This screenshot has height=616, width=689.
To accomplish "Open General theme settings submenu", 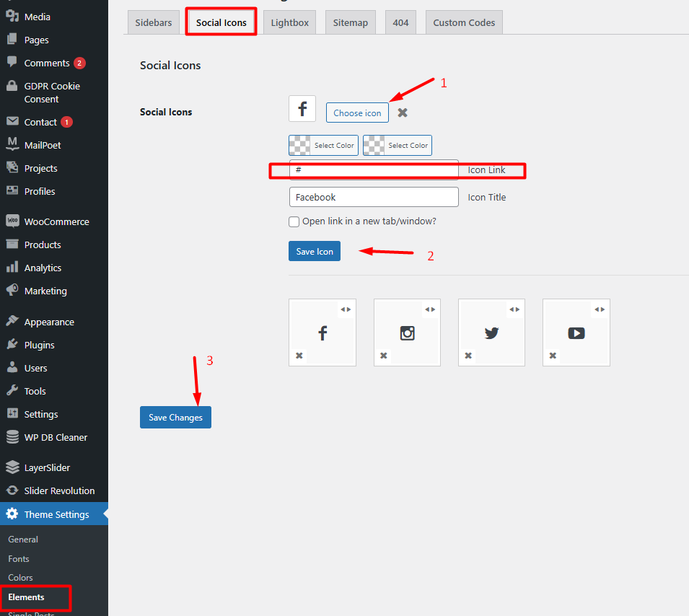I will (x=23, y=539).
